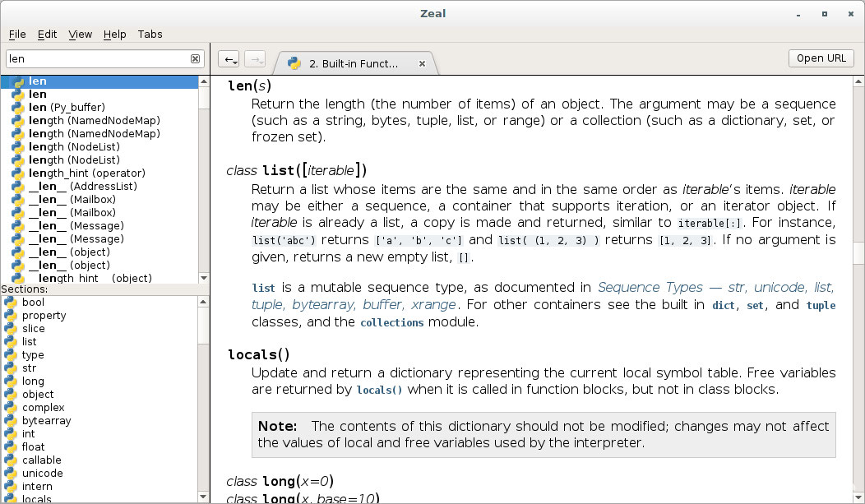Select the second len result
The height and width of the screenshot is (504, 865).
pyautogui.click(x=99, y=95)
